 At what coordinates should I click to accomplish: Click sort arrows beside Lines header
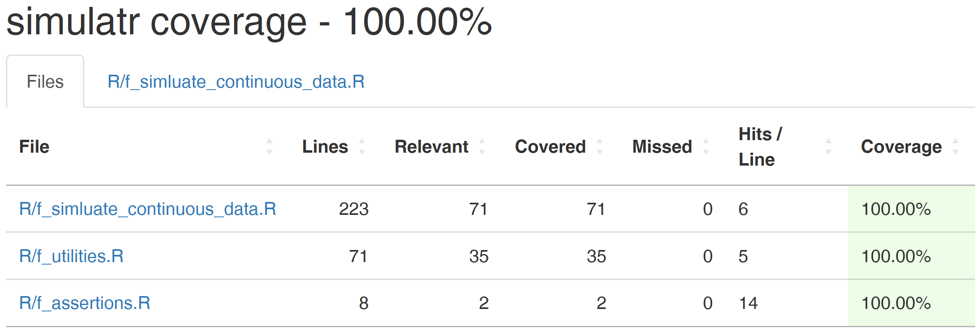tap(362, 146)
